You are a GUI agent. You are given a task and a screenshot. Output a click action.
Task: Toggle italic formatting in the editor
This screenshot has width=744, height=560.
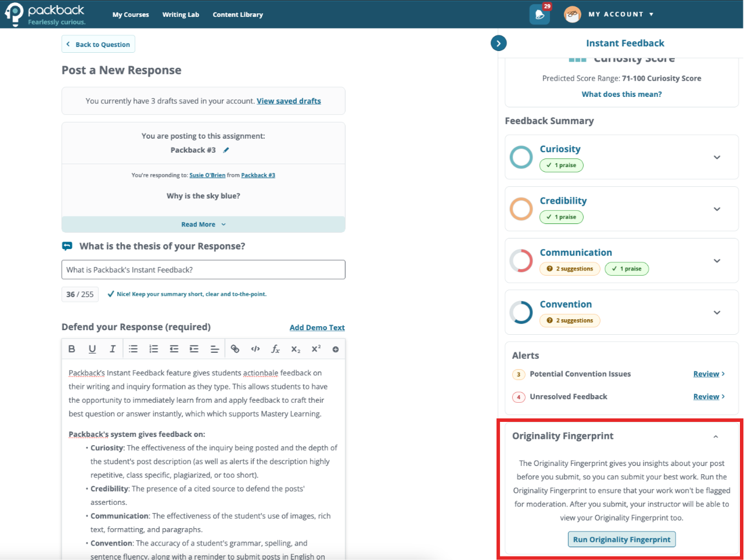coord(113,349)
